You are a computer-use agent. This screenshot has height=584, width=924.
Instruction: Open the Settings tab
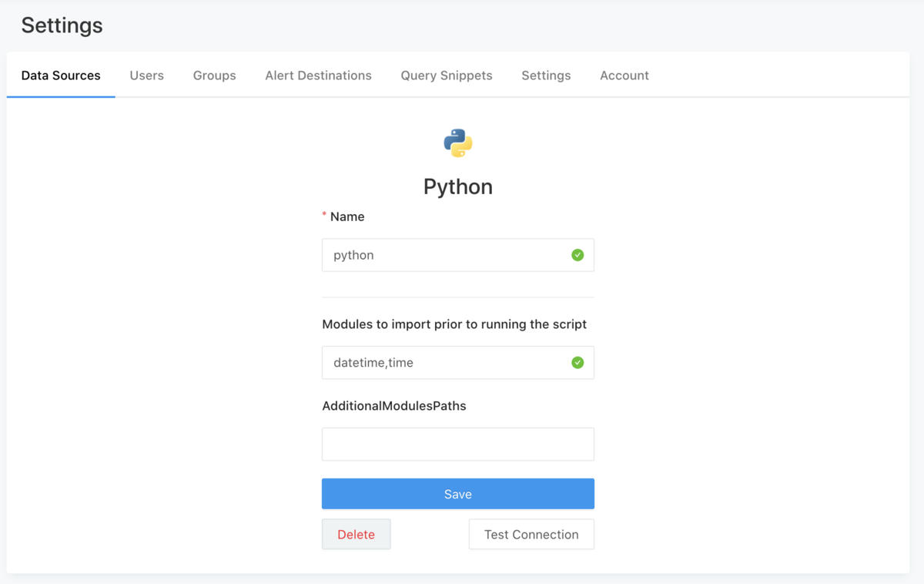point(546,76)
